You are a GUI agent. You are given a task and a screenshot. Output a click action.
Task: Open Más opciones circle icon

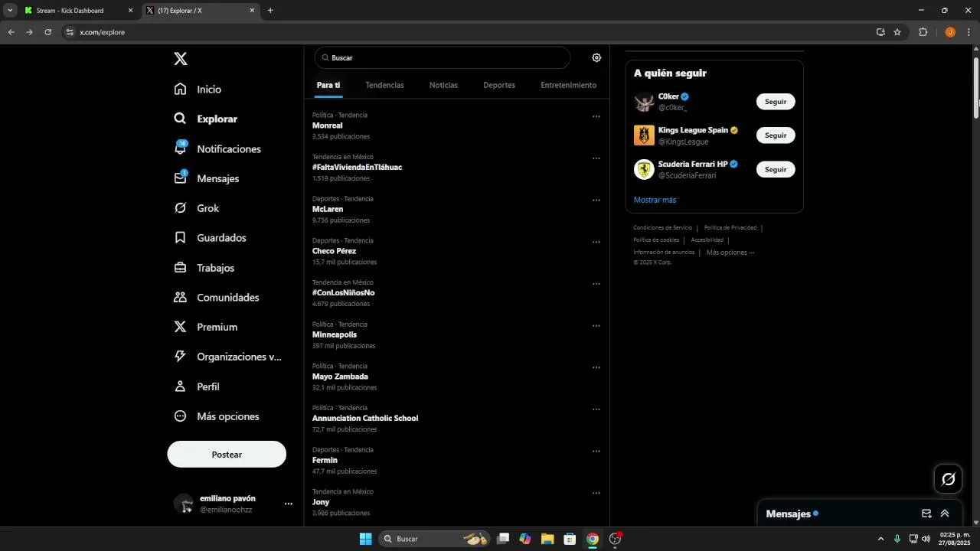click(180, 416)
